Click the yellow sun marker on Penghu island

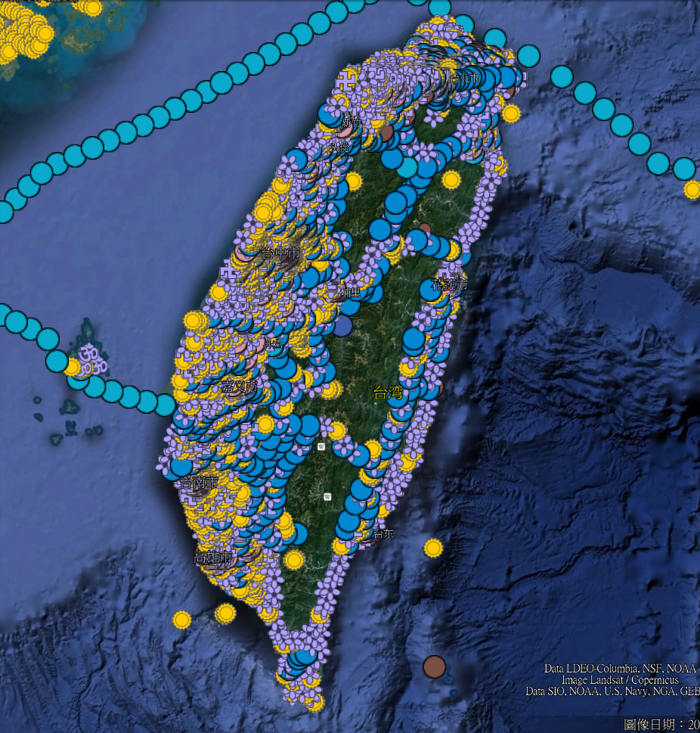pos(73,368)
